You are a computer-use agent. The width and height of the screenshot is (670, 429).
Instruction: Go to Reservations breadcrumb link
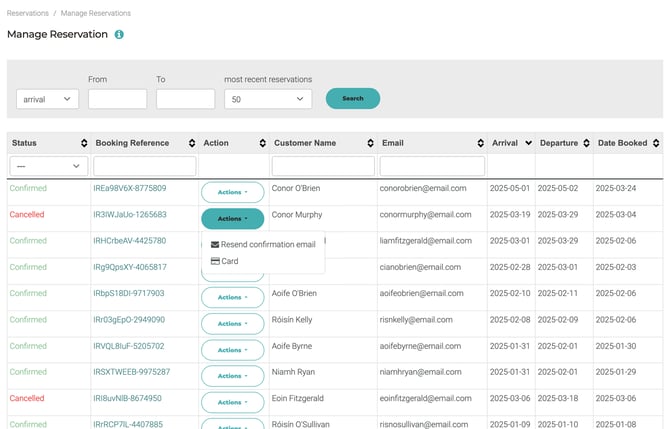pos(28,13)
